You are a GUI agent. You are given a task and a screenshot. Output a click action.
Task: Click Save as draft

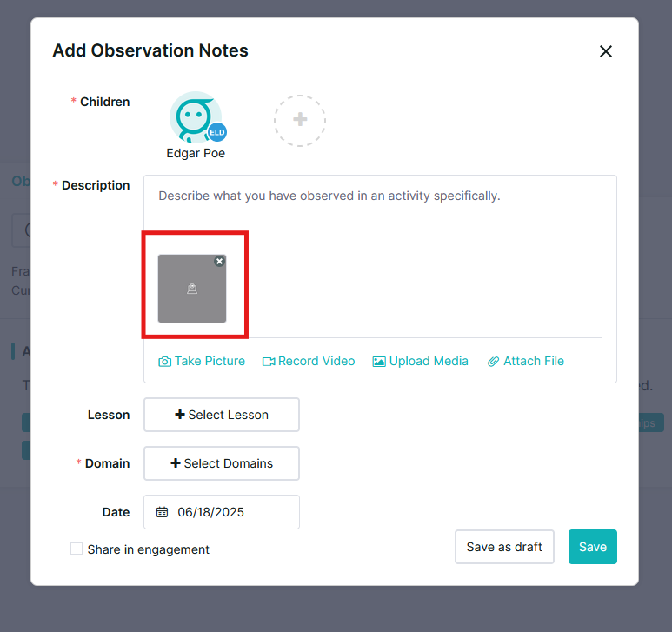point(504,547)
